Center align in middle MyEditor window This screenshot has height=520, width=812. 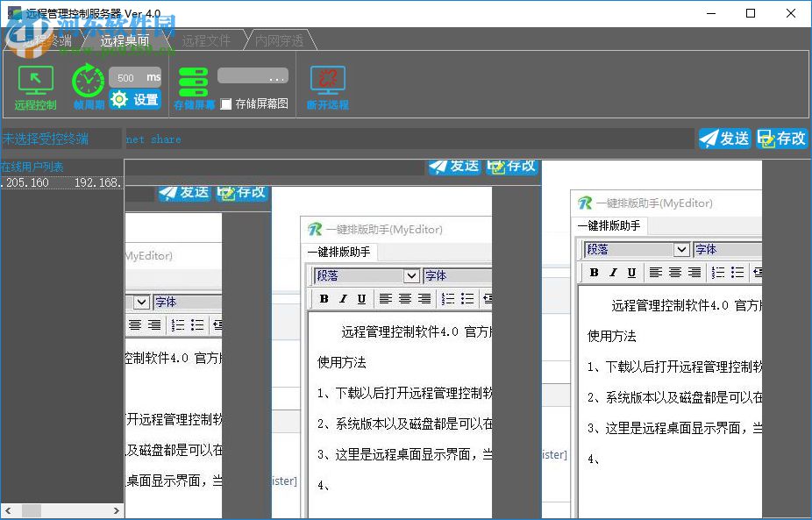coord(405,299)
